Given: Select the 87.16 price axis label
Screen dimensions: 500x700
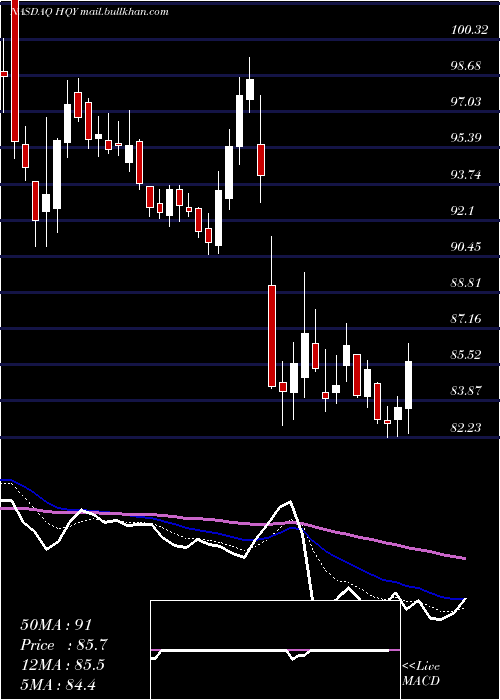Looking at the screenshot, I should coord(466,319).
